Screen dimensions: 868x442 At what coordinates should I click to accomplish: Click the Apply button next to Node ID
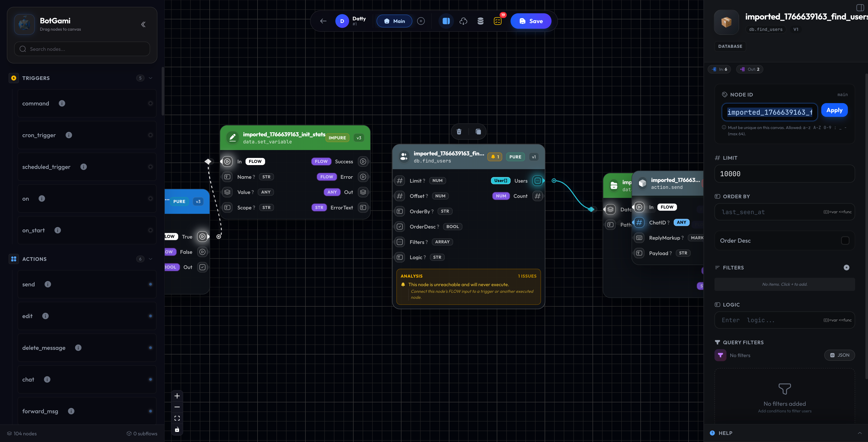(x=834, y=110)
